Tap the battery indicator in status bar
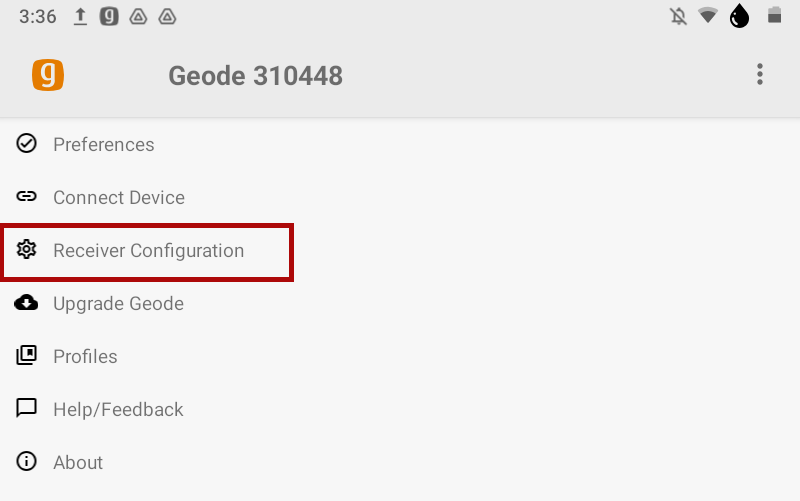This screenshot has width=800, height=501. tap(773, 17)
